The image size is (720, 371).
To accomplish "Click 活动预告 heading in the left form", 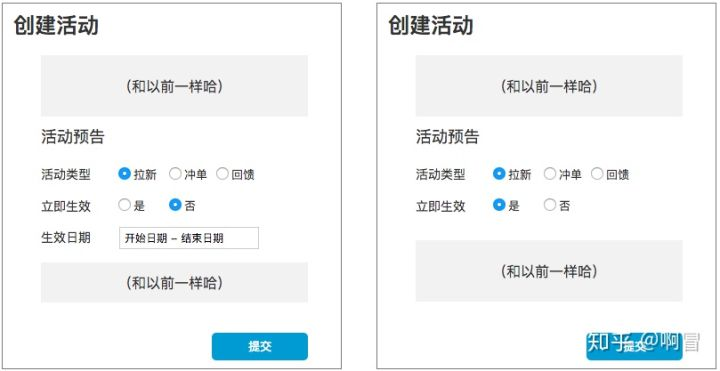I will coord(73,137).
